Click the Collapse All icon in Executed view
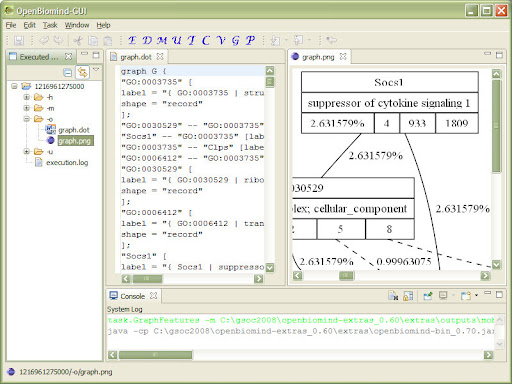Image resolution: width=512 pixels, height=384 pixels. click(68, 72)
